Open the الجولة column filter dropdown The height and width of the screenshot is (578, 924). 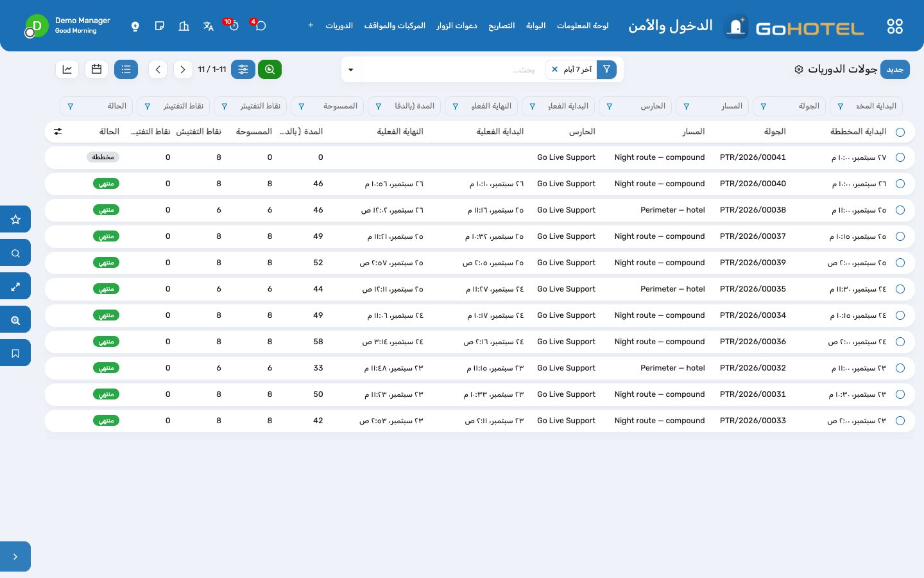click(764, 107)
